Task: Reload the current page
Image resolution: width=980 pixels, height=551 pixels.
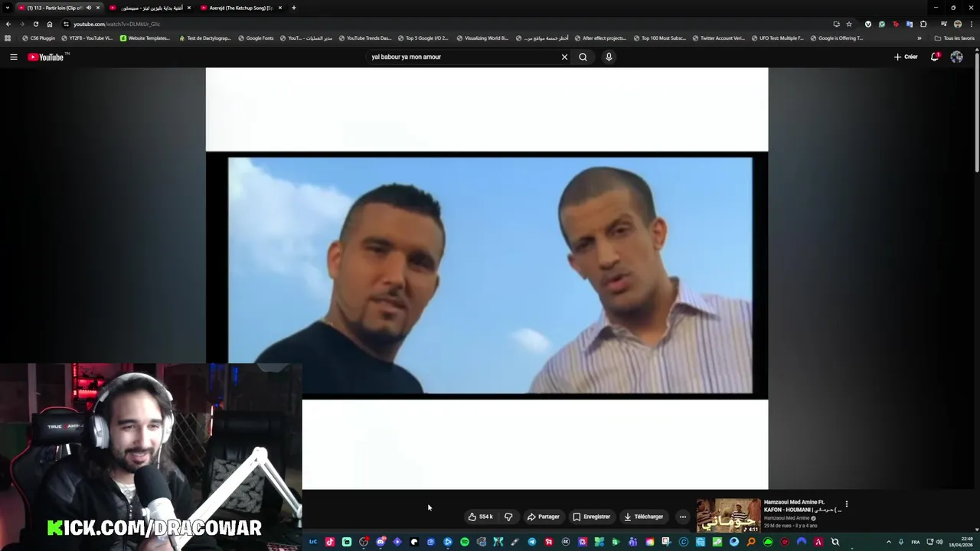Action: 35,24
